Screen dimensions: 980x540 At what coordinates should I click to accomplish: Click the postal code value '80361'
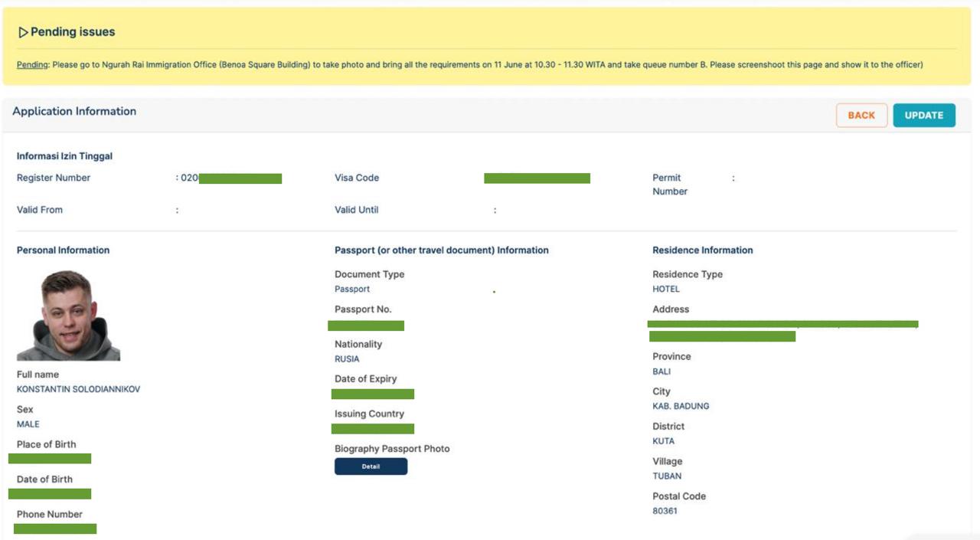click(665, 511)
